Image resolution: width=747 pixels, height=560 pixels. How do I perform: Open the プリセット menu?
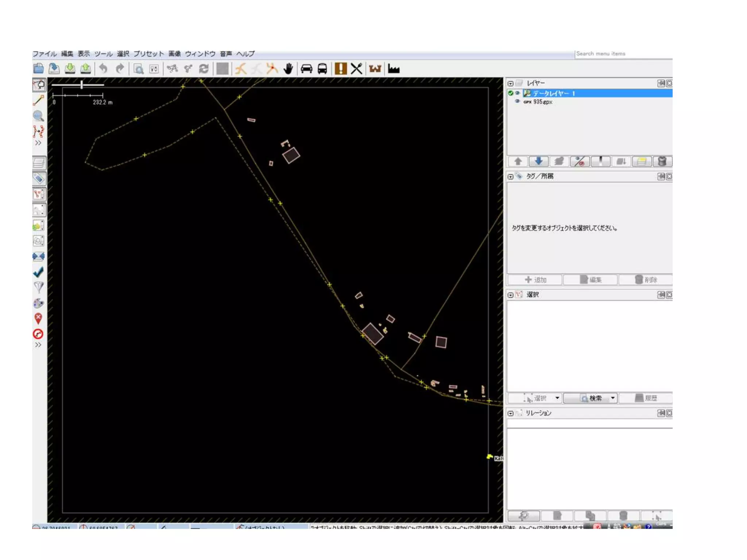(x=148, y=54)
